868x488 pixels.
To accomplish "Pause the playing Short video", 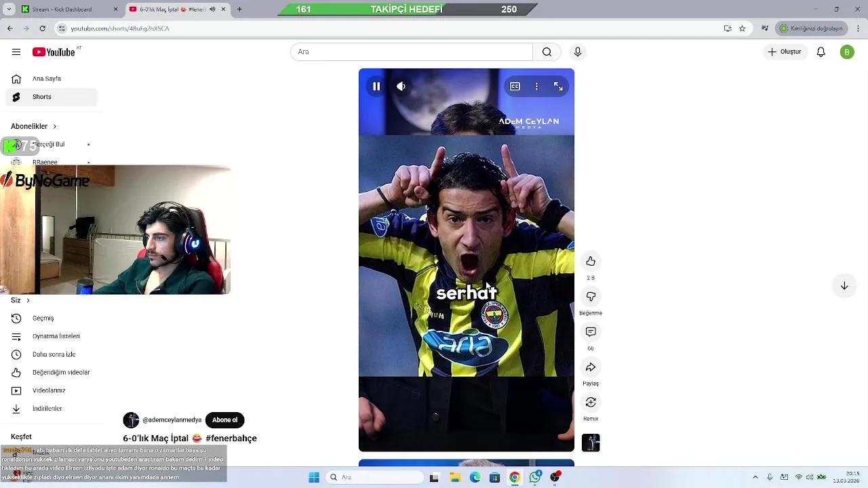I will pyautogui.click(x=376, y=86).
